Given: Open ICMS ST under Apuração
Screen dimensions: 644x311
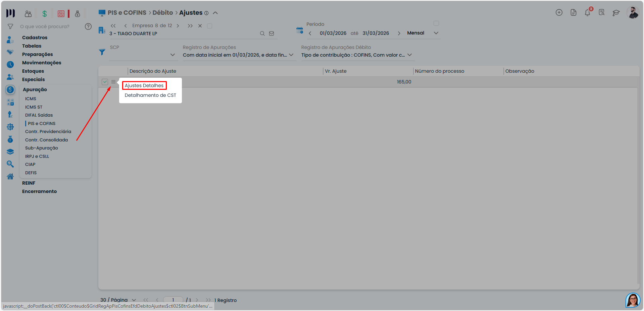Looking at the screenshot, I should [34, 107].
